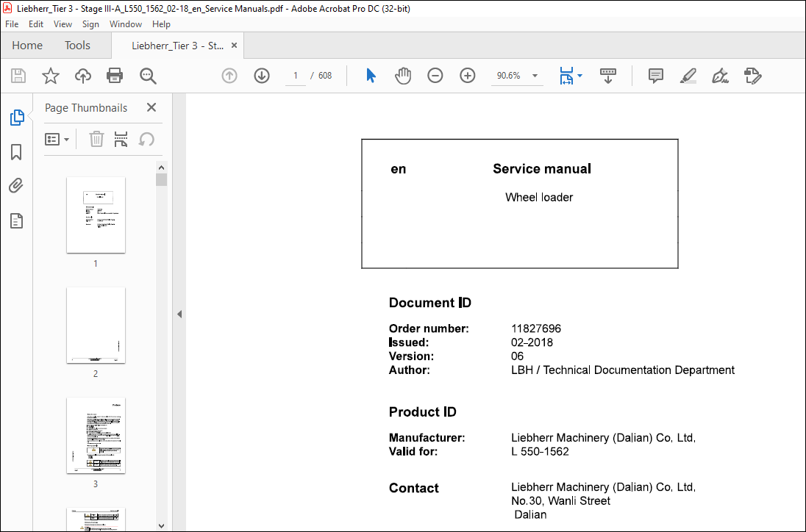The image size is (806, 532).
Task: Open the View menu
Action: click(x=63, y=24)
